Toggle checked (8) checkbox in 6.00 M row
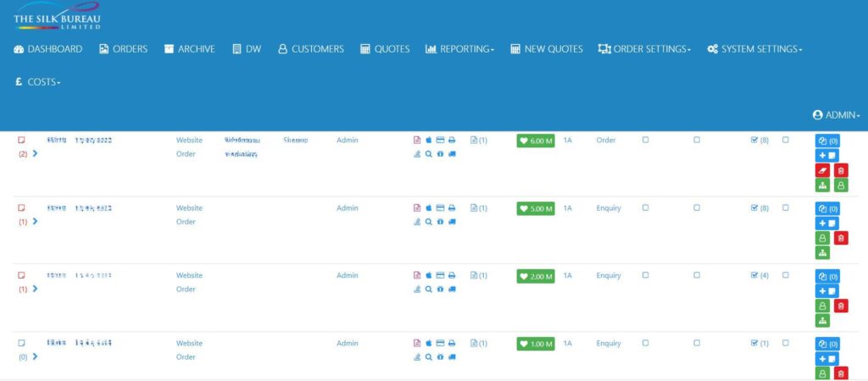The image size is (868, 381). pos(754,141)
